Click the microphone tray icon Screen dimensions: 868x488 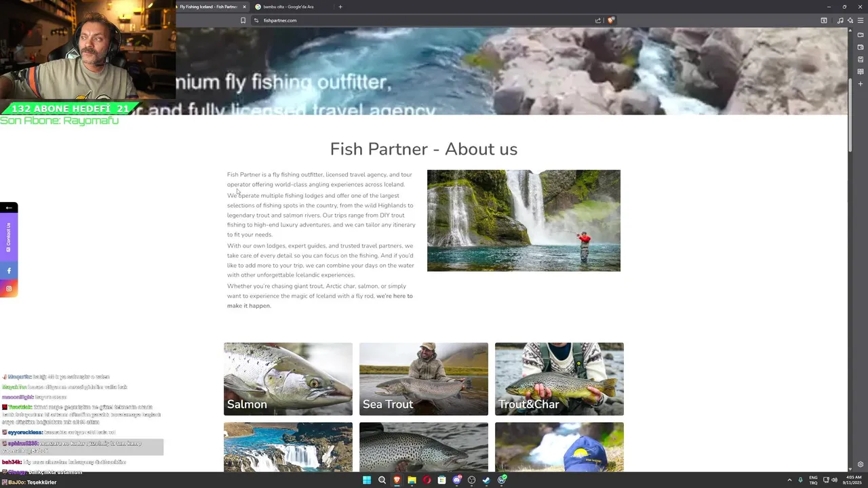pos(801,480)
